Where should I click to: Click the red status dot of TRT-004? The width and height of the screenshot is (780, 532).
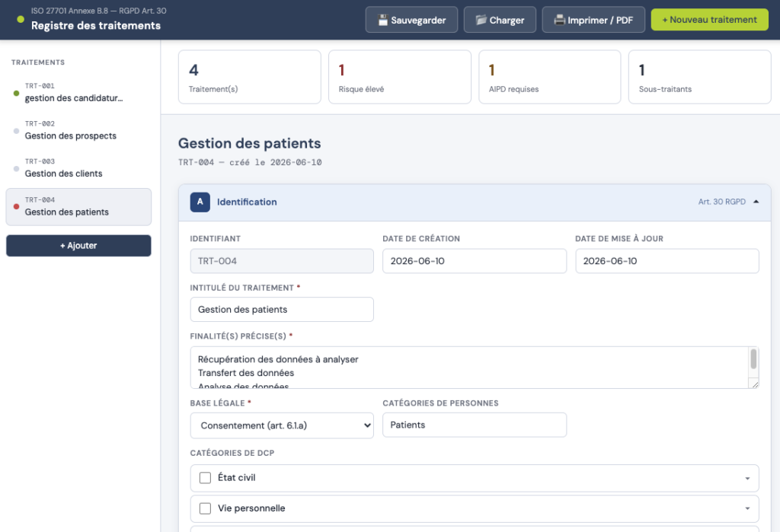pos(17,206)
